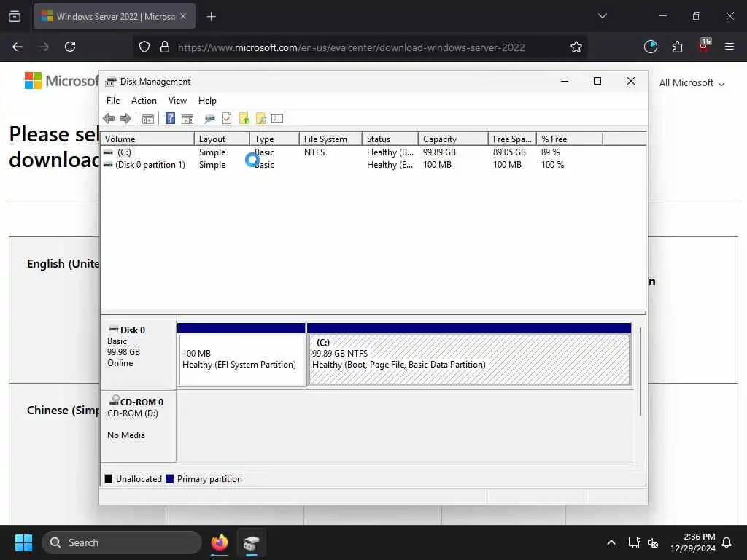Screen dimensions: 747x560
Task: Click the Firefox icon in the taskbar
Action: [220, 542]
